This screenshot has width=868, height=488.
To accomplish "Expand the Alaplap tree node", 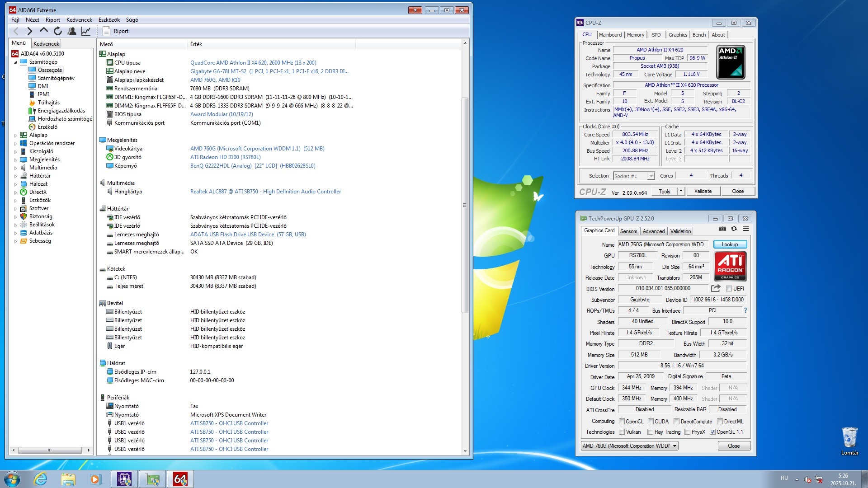I will (15, 136).
